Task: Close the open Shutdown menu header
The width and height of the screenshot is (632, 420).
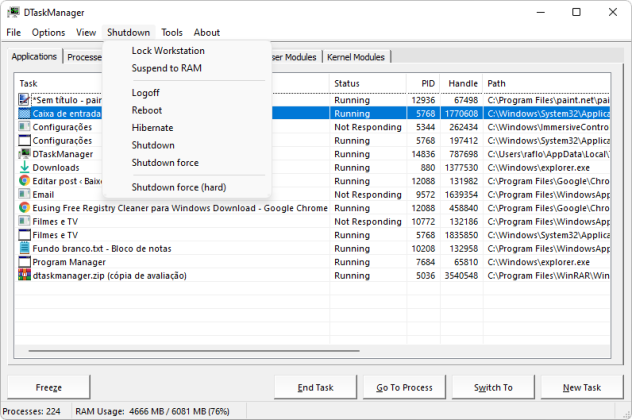Action: click(129, 32)
